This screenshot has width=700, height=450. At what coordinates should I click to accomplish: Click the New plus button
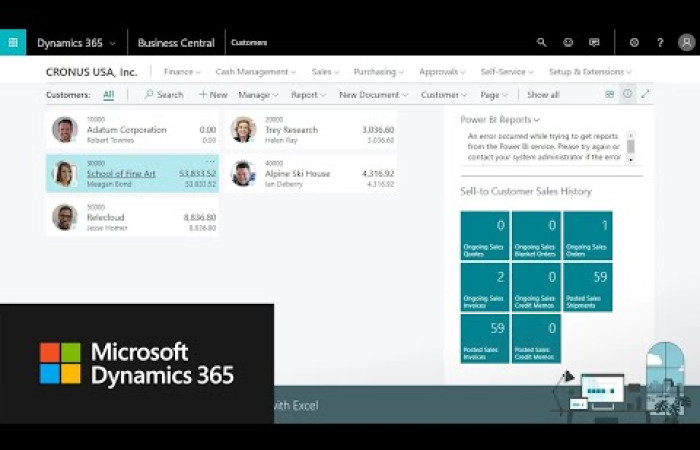(x=213, y=95)
